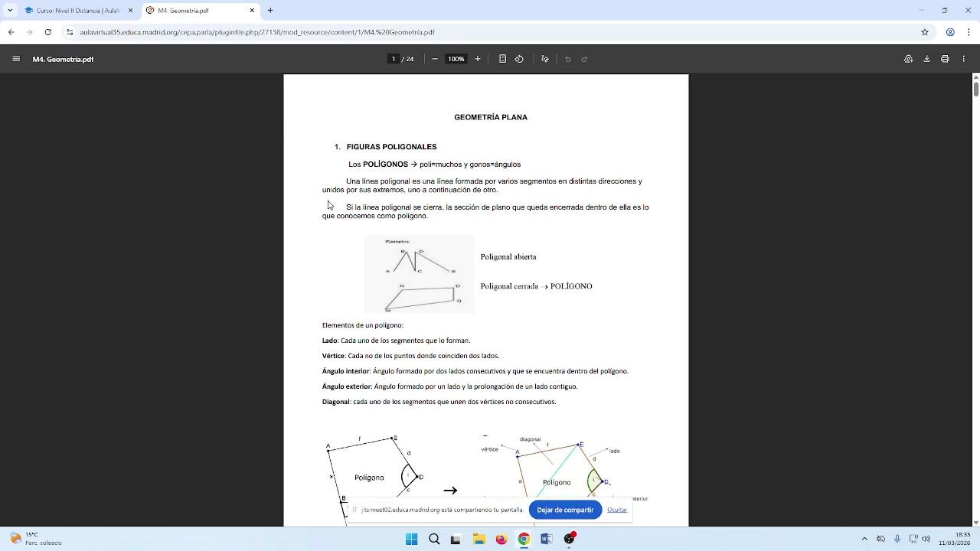This screenshot has width=980, height=551.
Task: Close the Curso: Nivel II Distancia tab
Action: (130, 11)
